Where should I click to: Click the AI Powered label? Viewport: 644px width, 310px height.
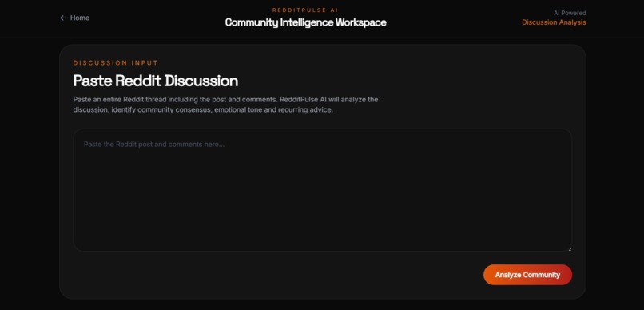[x=570, y=13]
